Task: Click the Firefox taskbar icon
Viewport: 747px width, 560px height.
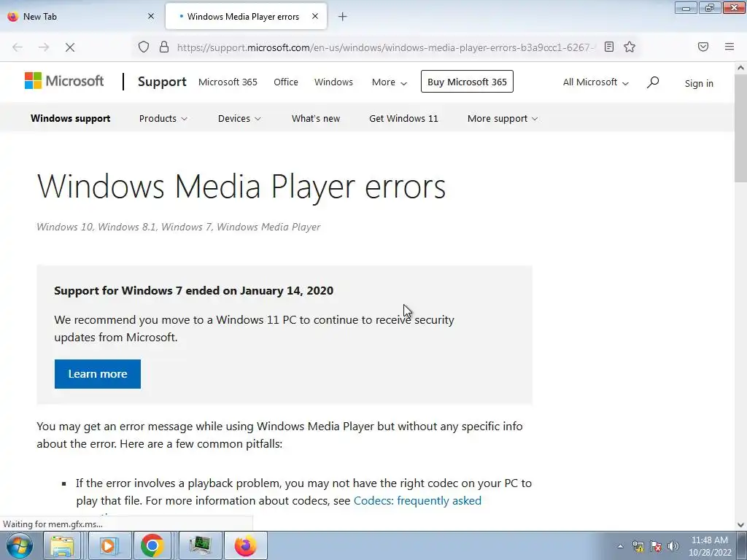Action: coord(245,545)
